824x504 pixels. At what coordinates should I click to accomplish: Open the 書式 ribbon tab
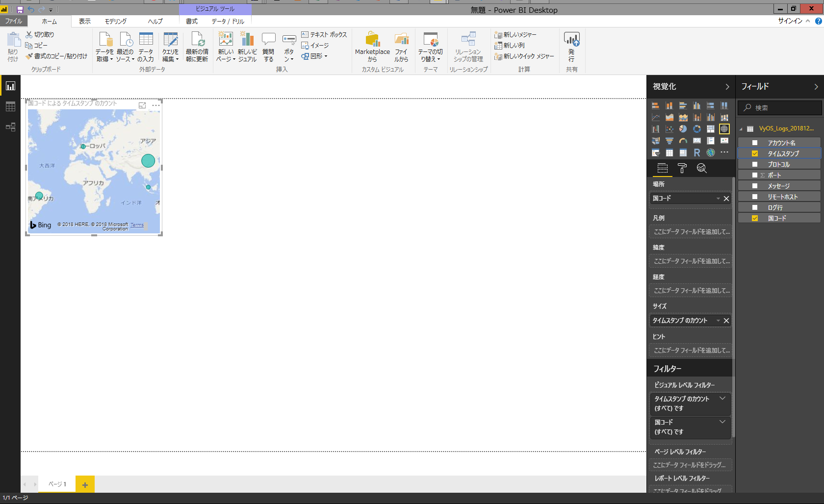192,21
